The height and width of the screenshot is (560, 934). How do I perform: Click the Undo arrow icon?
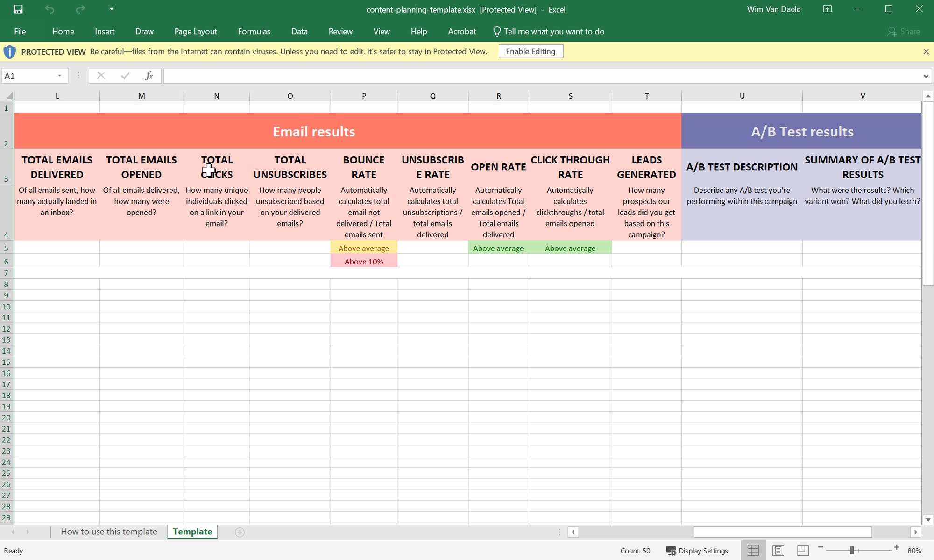pos(50,9)
